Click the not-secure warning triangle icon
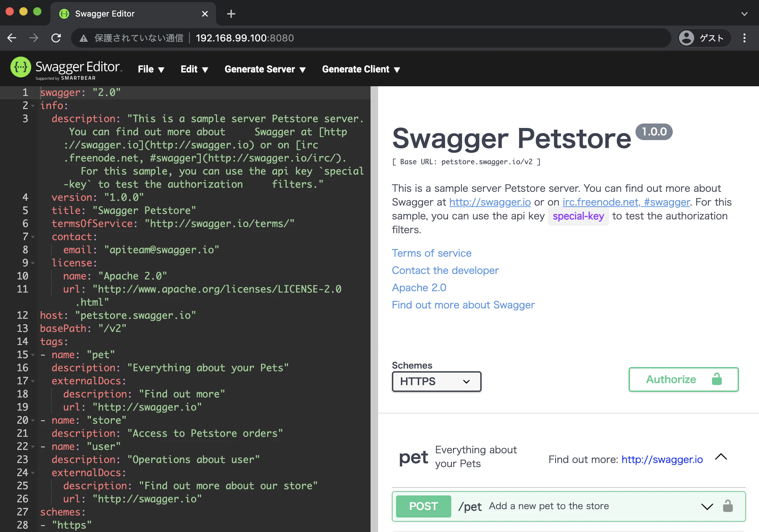The image size is (759, 532). 83,38
